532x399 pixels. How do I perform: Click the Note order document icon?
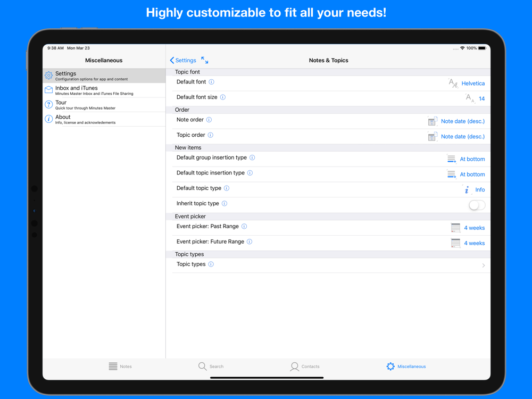tap(433, 121)
